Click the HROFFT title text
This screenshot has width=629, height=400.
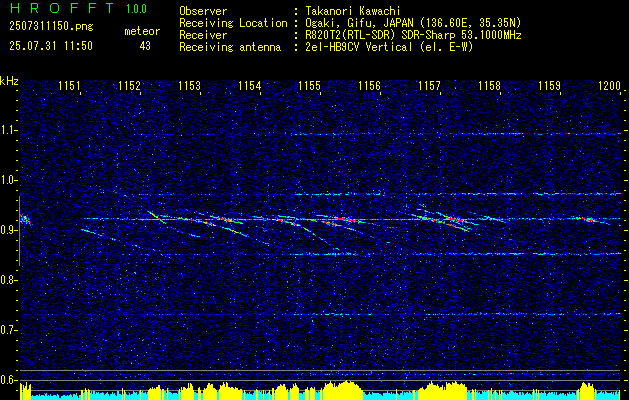pos(62,8)
